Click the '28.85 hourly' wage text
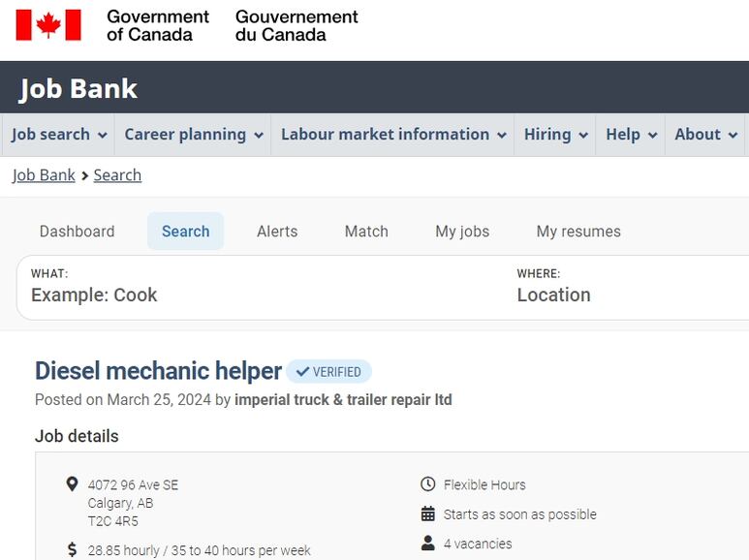Image resolution: width=749 pixels, height=560 pixels. click(124, 550)
